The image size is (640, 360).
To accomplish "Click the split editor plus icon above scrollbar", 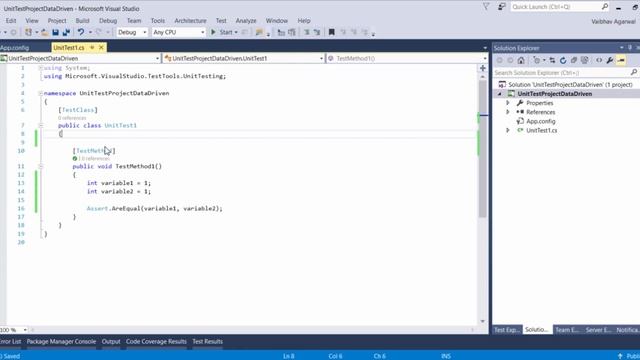I will click(x=482, y=68).
